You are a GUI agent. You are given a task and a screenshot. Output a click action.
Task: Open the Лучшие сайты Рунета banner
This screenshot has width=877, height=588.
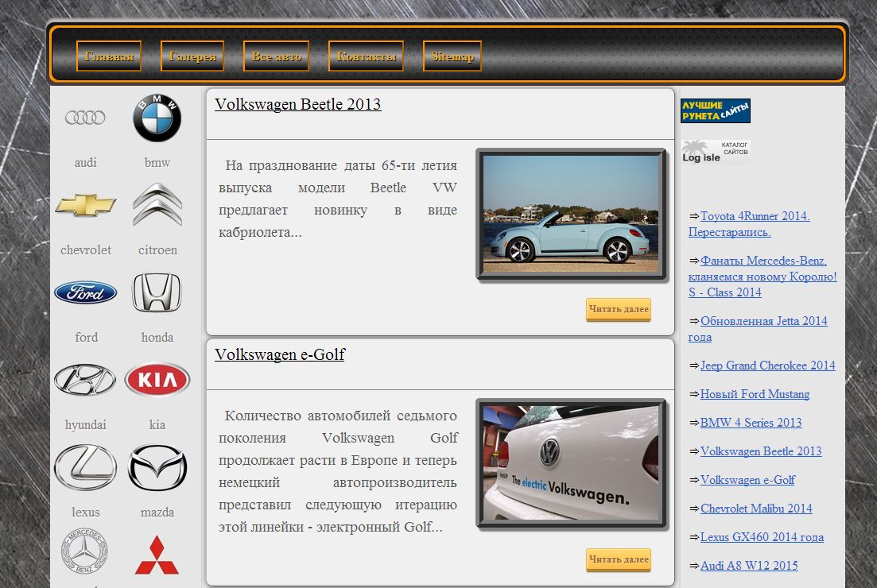pyautogui.click(x=716, y=110)
